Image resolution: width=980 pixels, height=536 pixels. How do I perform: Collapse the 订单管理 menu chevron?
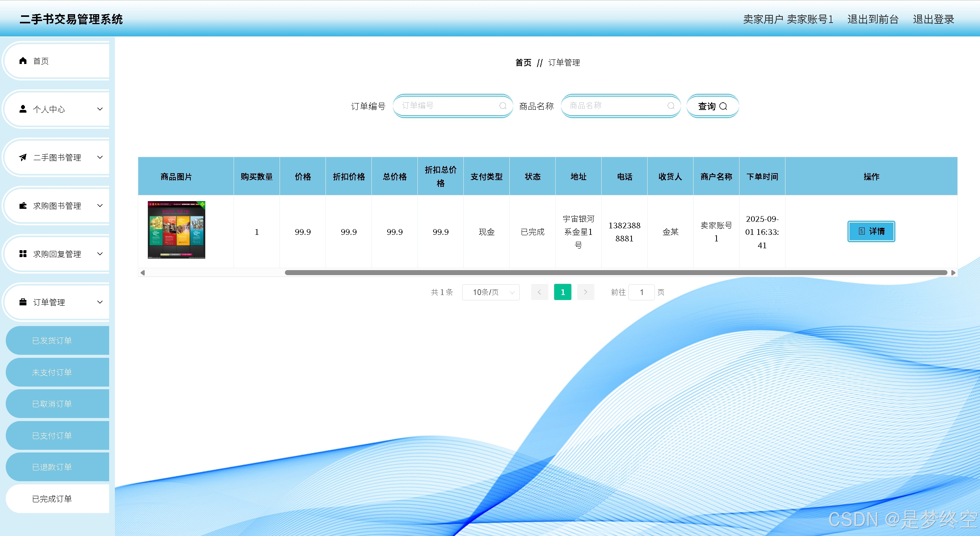100,302
